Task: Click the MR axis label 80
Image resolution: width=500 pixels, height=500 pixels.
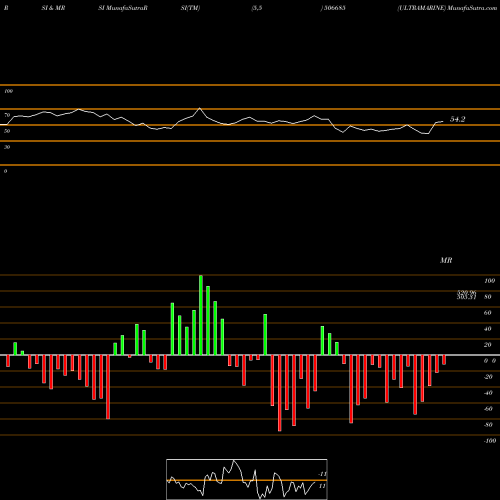Action: (x=488, y=297)
